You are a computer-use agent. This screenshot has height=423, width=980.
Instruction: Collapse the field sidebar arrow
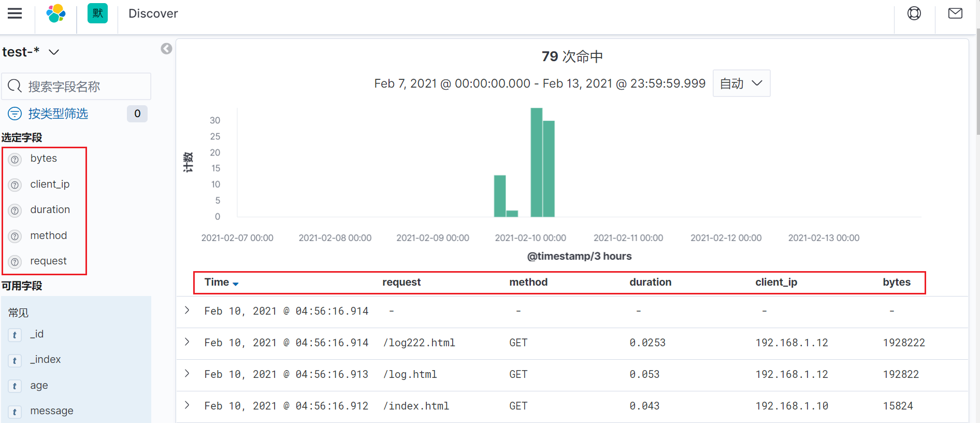click(166, 49)
